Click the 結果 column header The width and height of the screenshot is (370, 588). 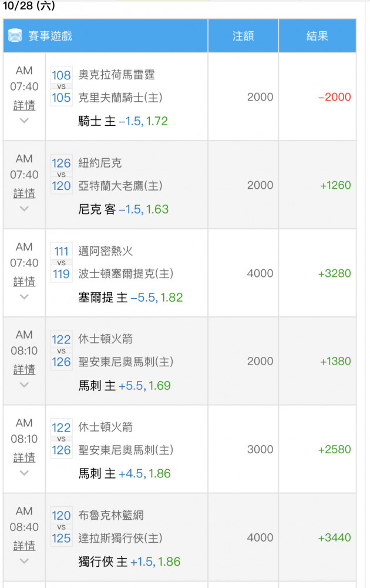click(x=317, y=36)
